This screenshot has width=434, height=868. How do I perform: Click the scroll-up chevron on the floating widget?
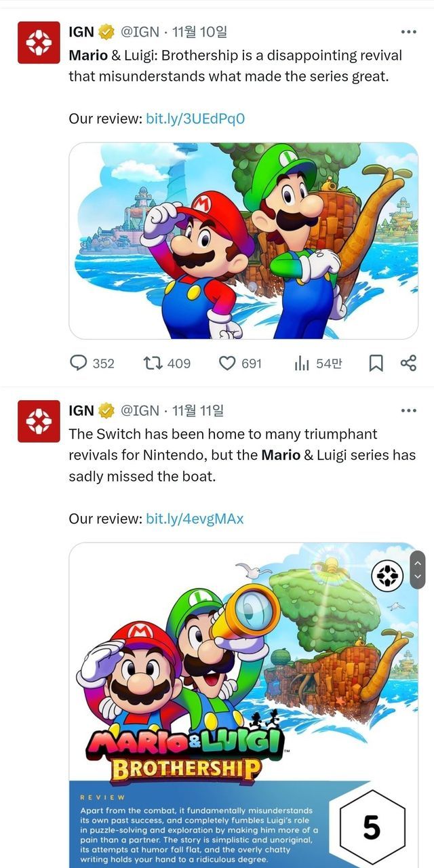[418, 562]
